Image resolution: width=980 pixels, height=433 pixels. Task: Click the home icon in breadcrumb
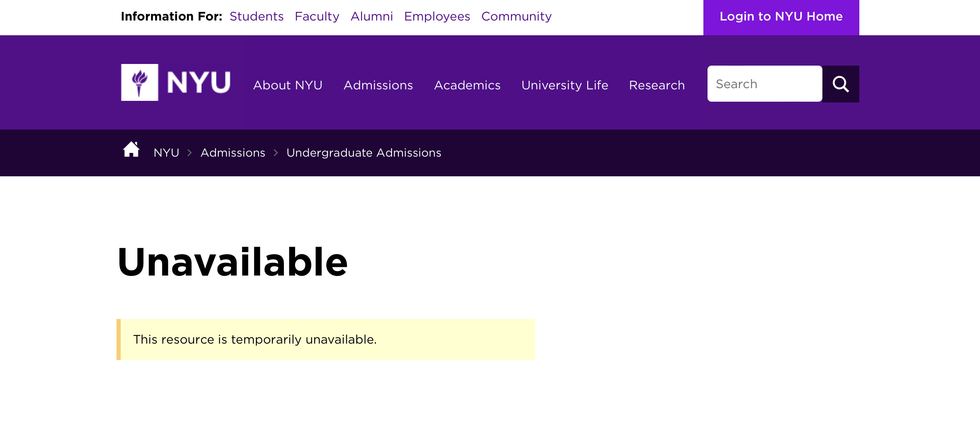131,150
